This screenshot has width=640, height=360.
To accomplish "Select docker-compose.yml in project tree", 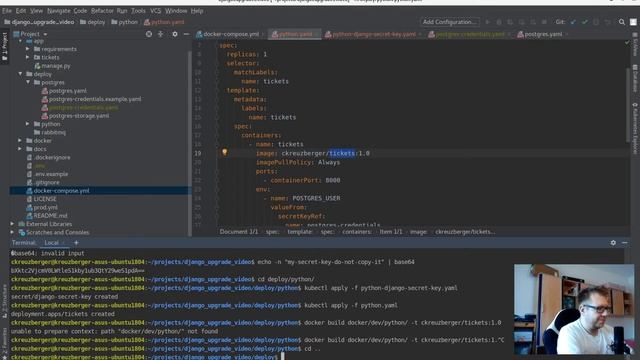I will tap(58, 191).
